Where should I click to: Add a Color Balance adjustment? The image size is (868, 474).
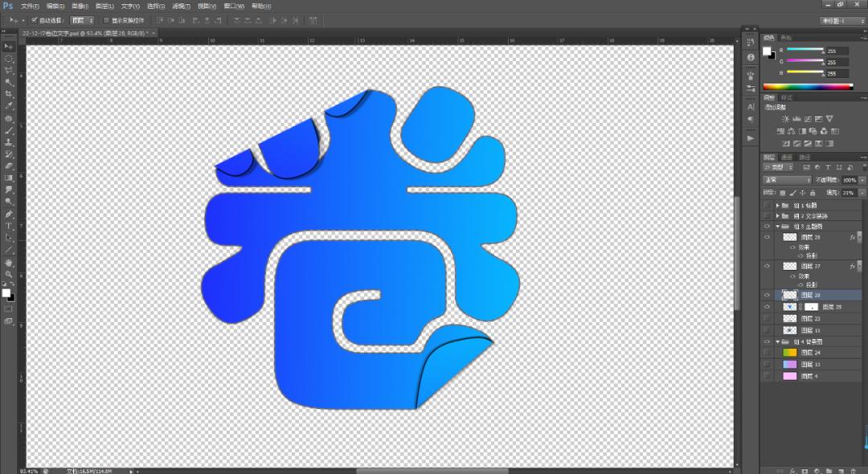coord(791,131)
